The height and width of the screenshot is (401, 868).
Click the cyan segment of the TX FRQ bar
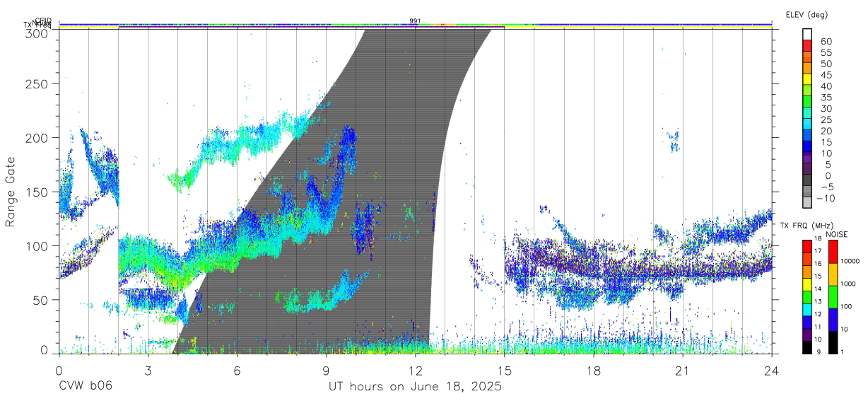[807, 309]
